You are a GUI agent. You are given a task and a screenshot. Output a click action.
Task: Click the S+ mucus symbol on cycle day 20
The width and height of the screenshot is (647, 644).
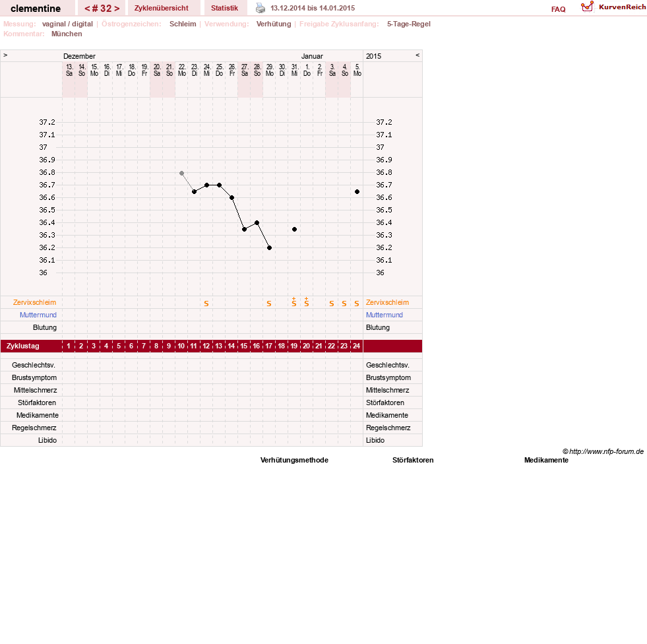pos(307,302)
